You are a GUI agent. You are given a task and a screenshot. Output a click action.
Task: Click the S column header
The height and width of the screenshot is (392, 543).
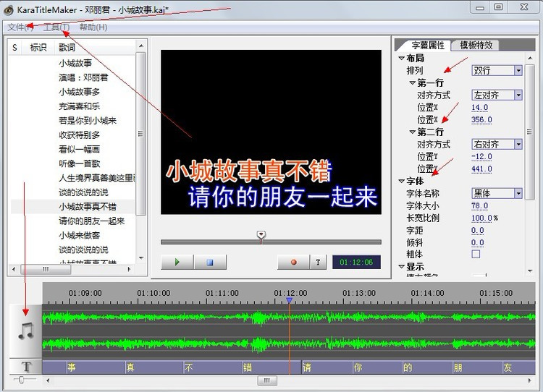pyautogui.click(x=14, y=48)
